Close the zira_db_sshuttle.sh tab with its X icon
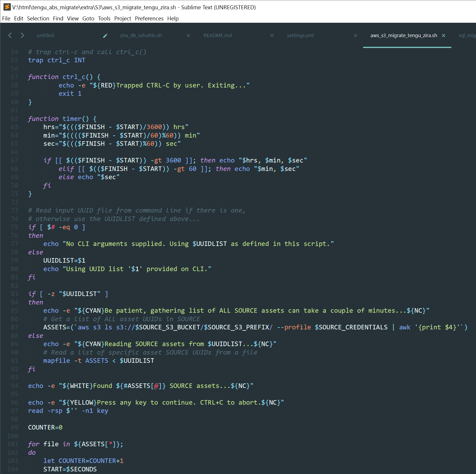 click(x=188, y=35)
